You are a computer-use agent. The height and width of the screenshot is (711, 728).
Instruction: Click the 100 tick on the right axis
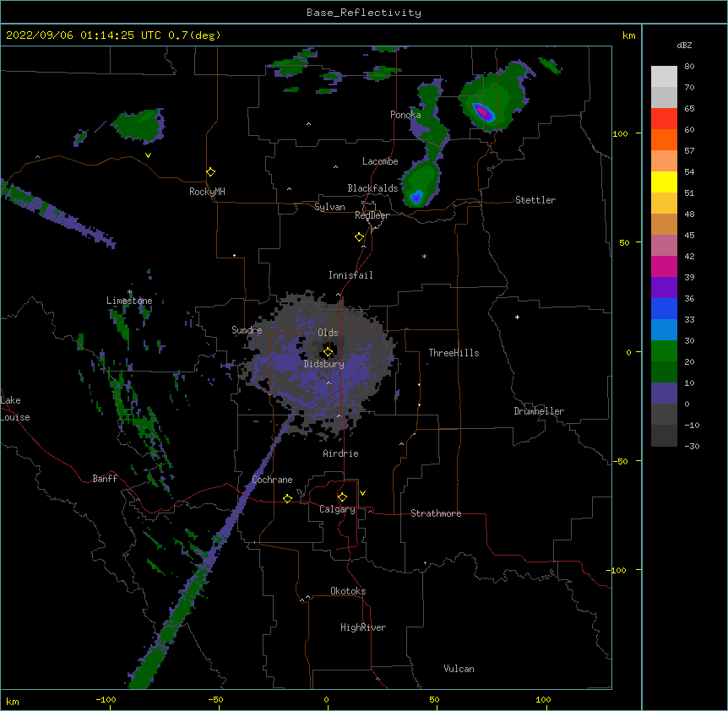(620, 133)
